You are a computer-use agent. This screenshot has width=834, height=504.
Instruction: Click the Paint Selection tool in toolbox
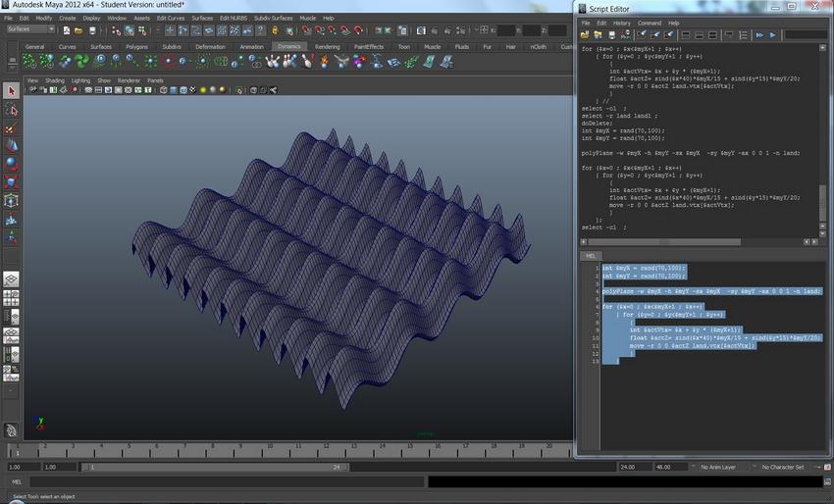click(11, 128)
